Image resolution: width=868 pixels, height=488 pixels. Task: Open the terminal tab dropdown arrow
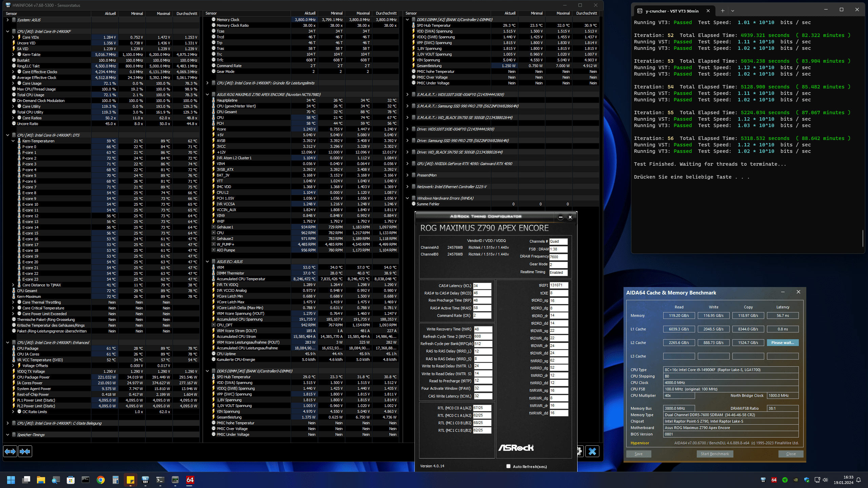pyautogui.click(x=733, y=11)
